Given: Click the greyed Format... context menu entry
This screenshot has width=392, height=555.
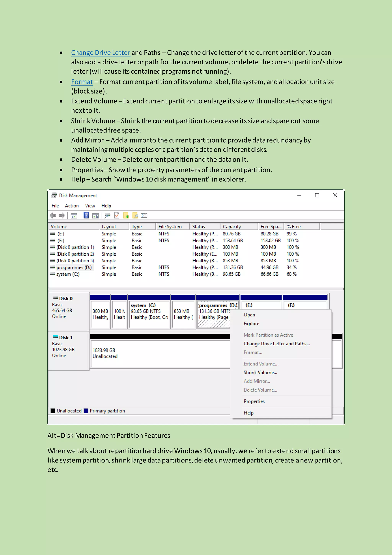Looking at the screenshot, I should pos(281,352).
